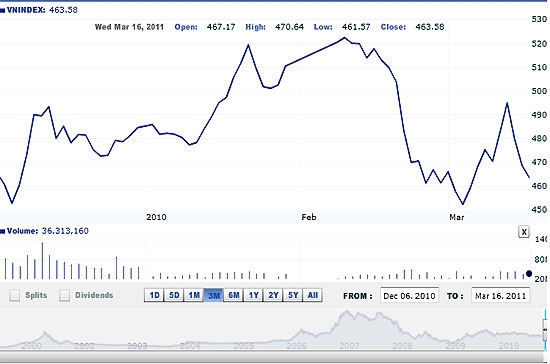Click the VNINDEX series legend square
Viewport: 550px width, 364px height.
coord(2,11)
